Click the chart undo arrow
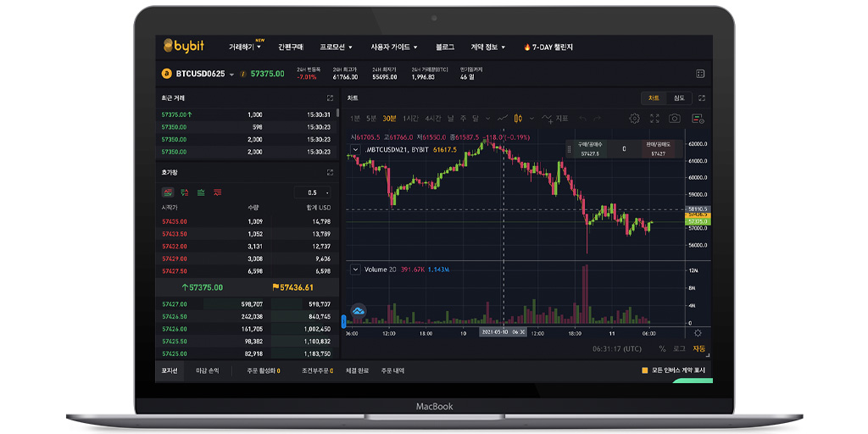This screenshot has height=434, width=868. pos(582,119)
